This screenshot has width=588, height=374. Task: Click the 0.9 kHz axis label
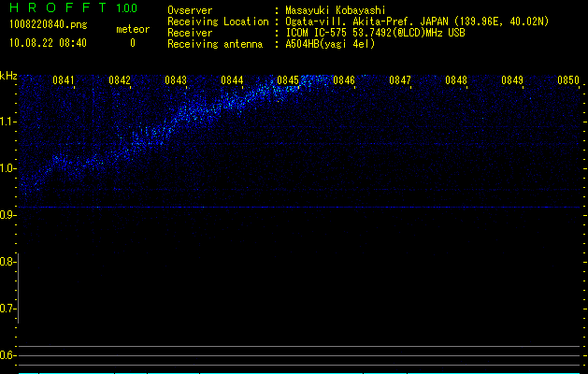point(7,215)
